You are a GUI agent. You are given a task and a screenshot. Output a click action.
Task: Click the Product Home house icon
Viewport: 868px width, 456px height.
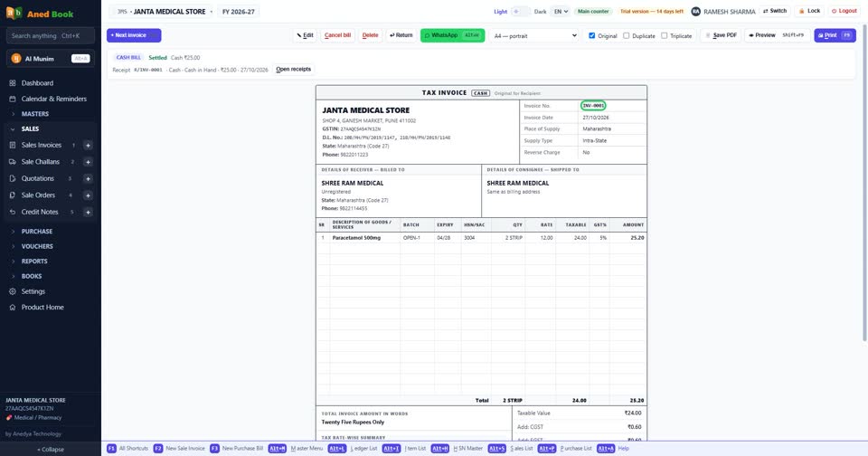(12, 307)
